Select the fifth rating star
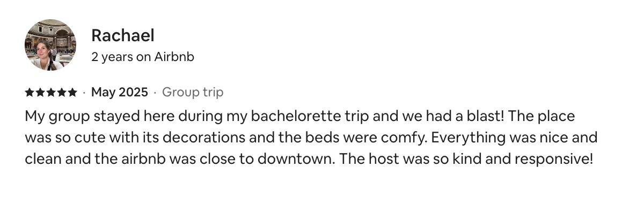644x197 pixels. [72, 93]
